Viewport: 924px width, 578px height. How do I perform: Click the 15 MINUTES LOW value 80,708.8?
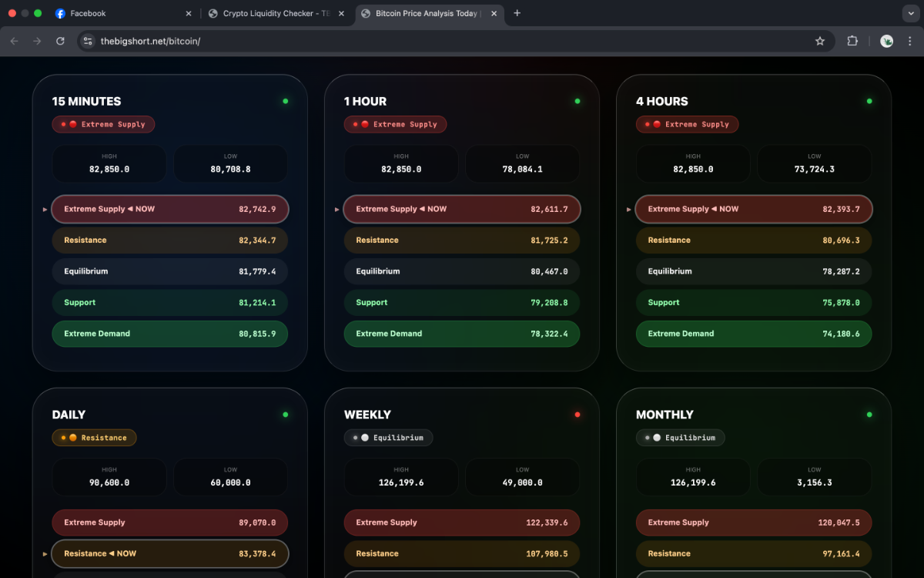pyautogui.click(x=230, y=169)
